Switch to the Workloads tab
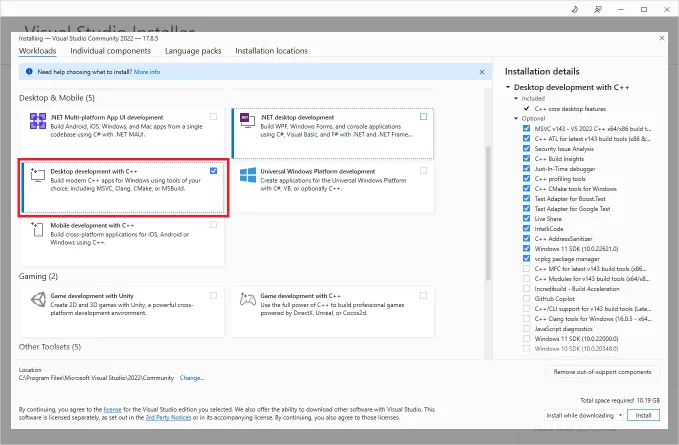The image size is (679, 445). point(38,51)
